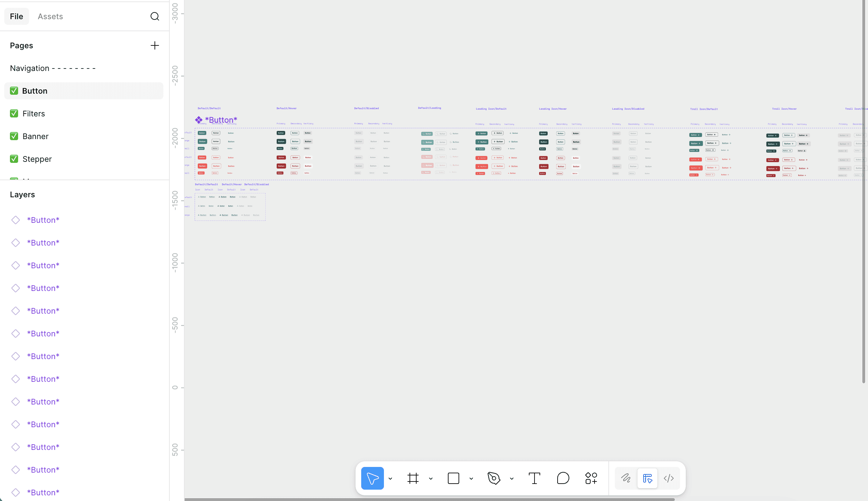Open the Filters page
The width and height of the screenshot is (868, 501).
tap(34, 114)
